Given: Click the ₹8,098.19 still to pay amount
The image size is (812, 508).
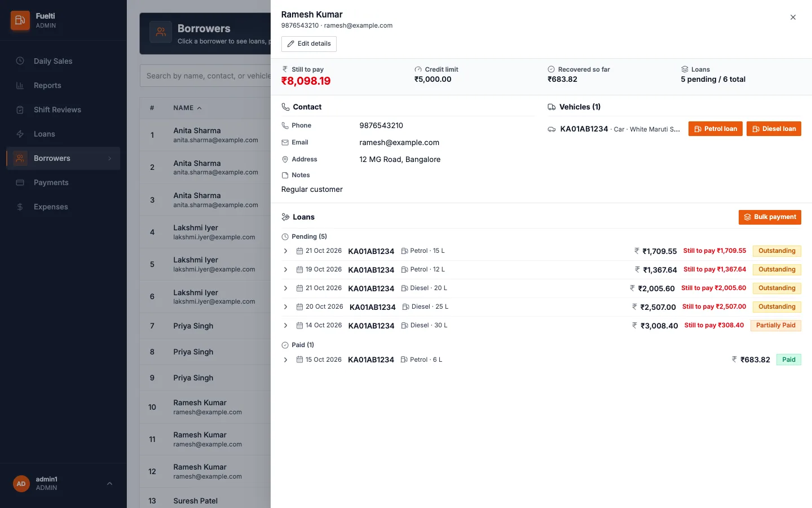Looking at the screenshot, I should tap(306, 81).
